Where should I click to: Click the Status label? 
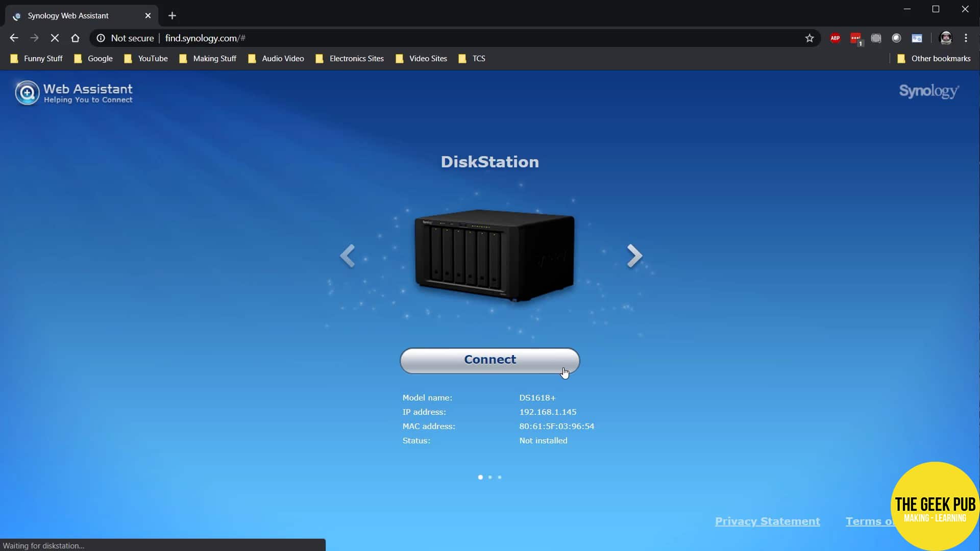point(416,440)
